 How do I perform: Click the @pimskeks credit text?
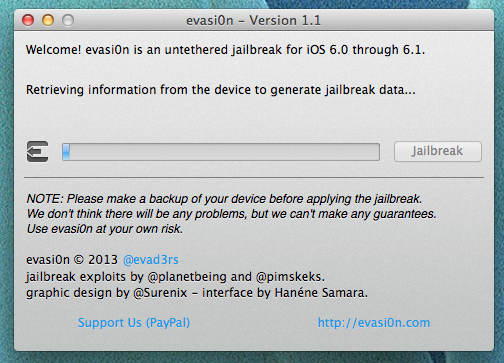coord(290,277)
